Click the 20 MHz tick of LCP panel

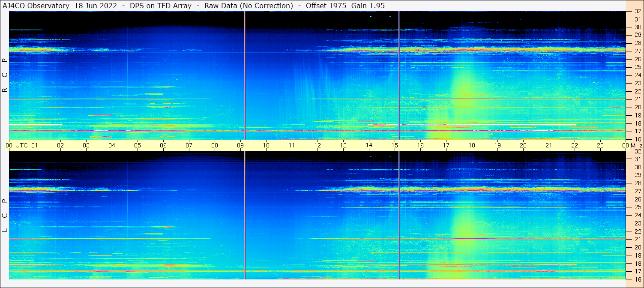(637, 247)
